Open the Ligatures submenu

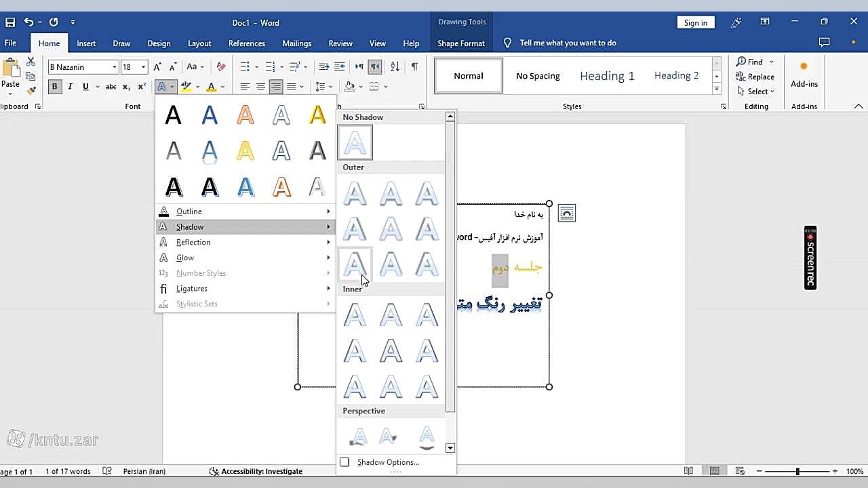[245, 288]
